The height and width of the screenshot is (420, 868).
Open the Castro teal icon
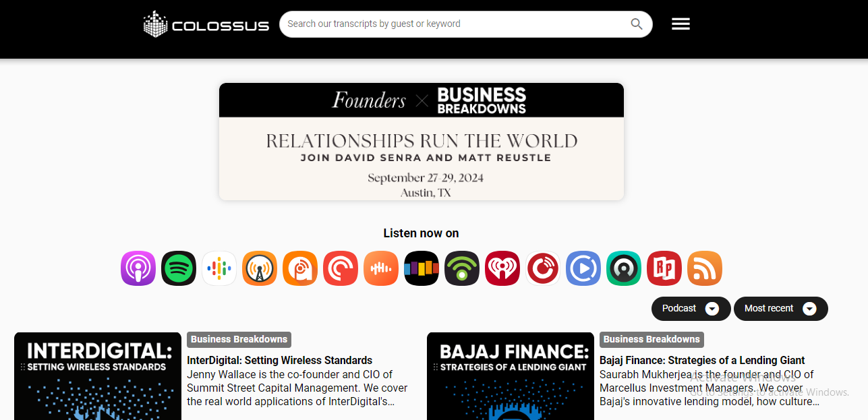(x=624, y=268)
